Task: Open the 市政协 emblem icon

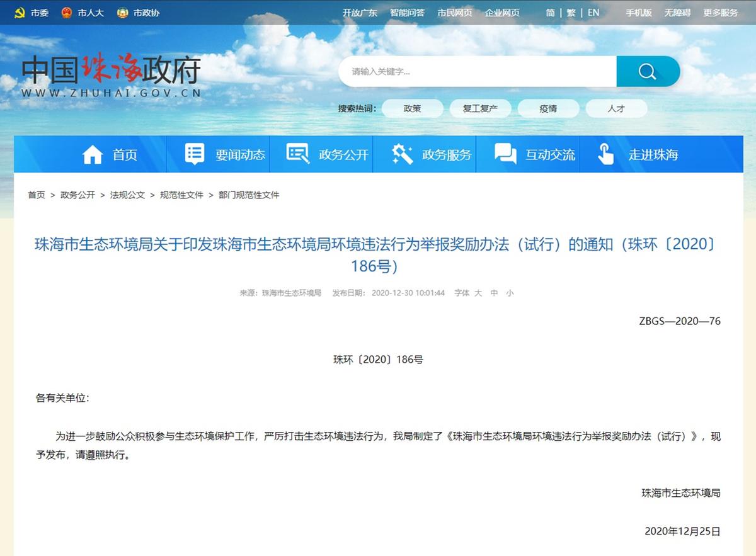Action: click(122, 13)
